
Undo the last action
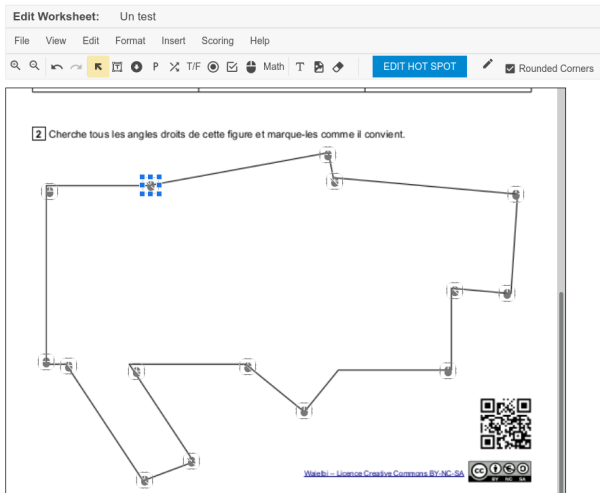click(57, 67)
